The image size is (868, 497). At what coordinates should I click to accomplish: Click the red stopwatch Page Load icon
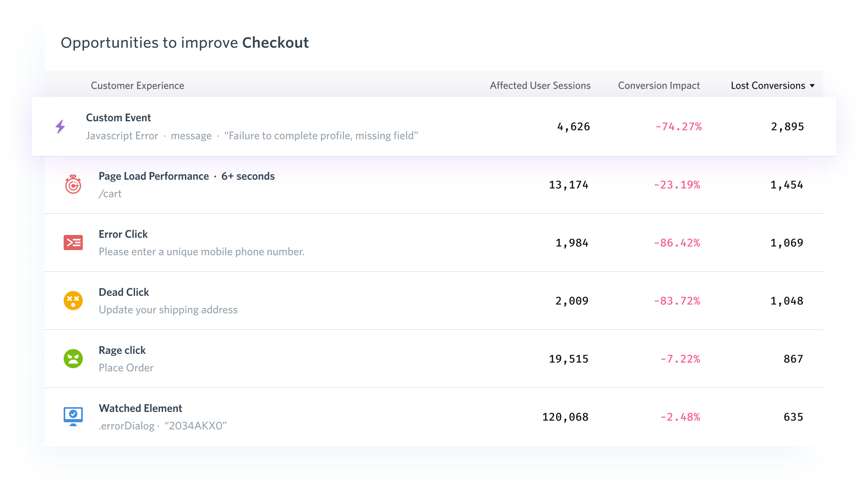(73, 184)
